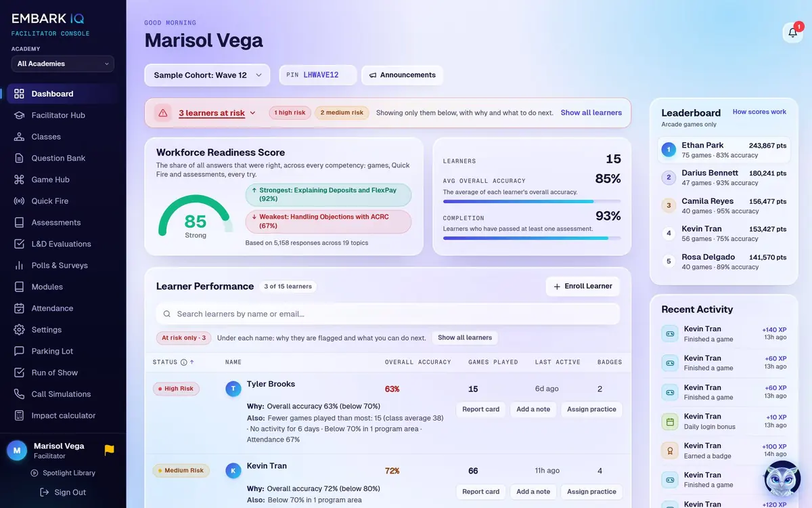Navigate to Attendance in the sidebar
812x508 pixels.
[x=63, y=308]
